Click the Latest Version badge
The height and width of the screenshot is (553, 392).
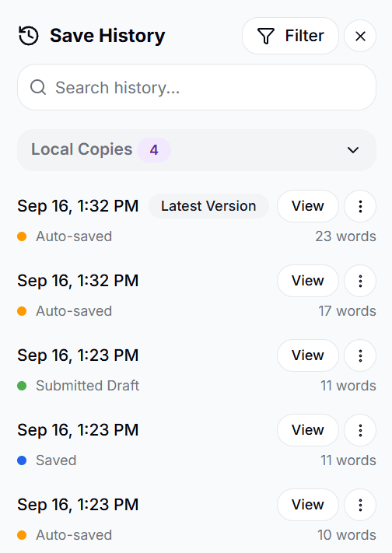[x=208, y=206]
